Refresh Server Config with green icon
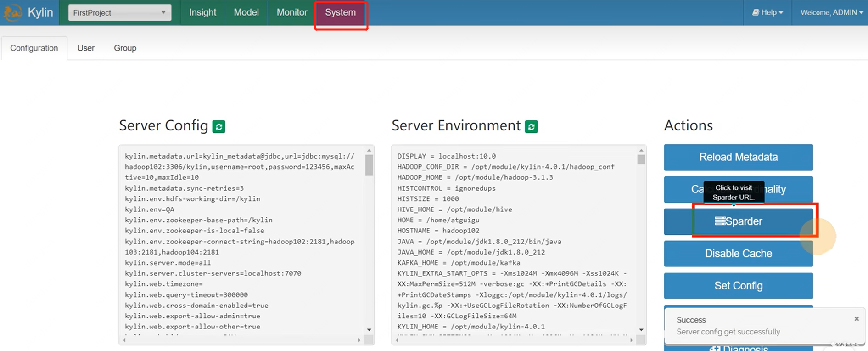The height and width of the screenshot is (351, 868). (x=219, y=126)
